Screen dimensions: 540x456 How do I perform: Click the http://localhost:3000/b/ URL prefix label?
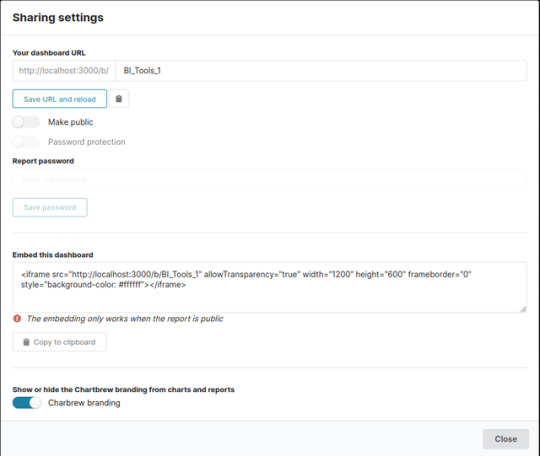[x=64, y=71]
